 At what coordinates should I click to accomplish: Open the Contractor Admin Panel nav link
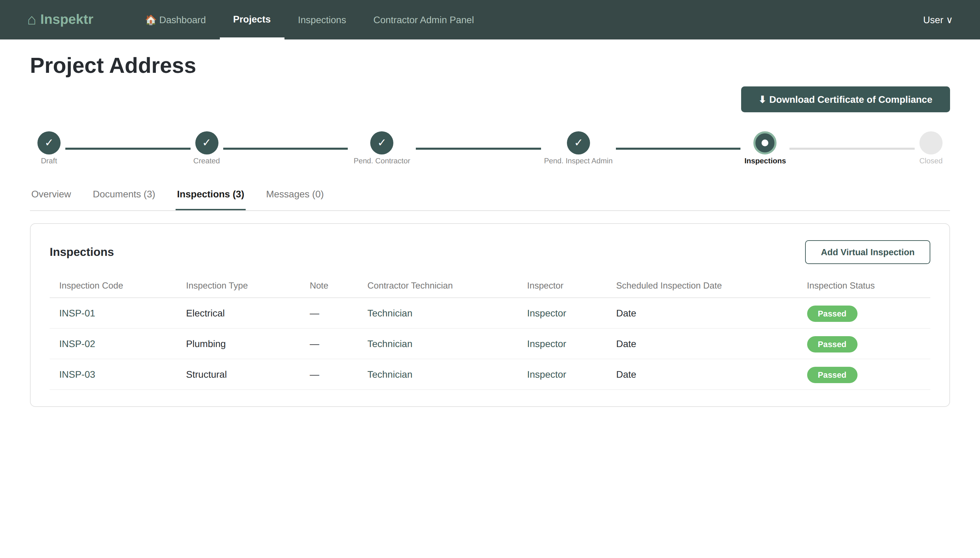tap(423, 20)
